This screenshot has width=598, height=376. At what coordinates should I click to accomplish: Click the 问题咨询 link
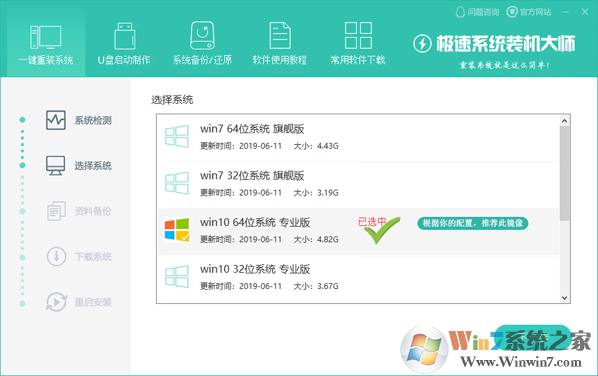(x=477, y=12)
